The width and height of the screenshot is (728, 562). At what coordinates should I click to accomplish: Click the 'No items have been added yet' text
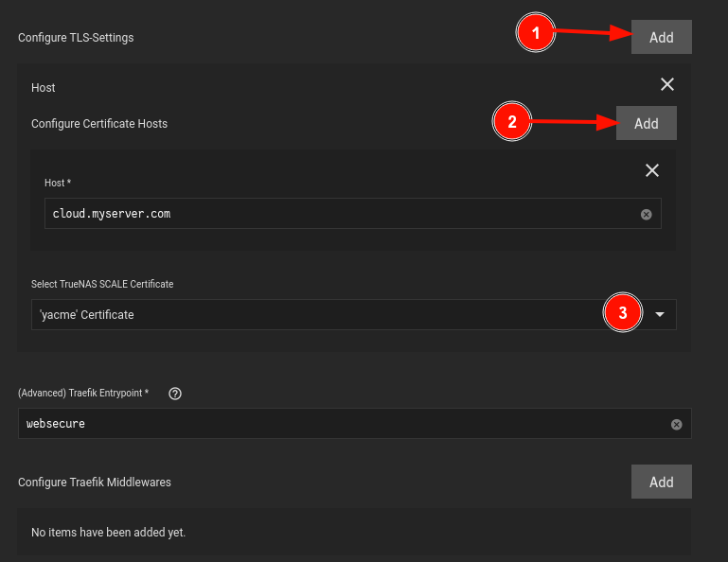coord(108,533)
